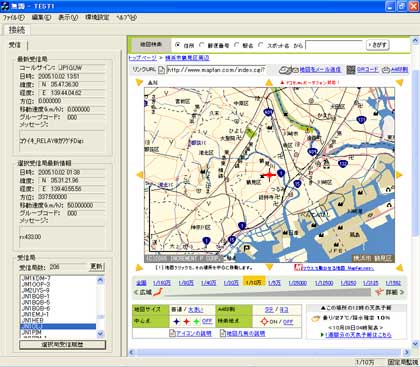Select the スポット名 search radio button

261,45
